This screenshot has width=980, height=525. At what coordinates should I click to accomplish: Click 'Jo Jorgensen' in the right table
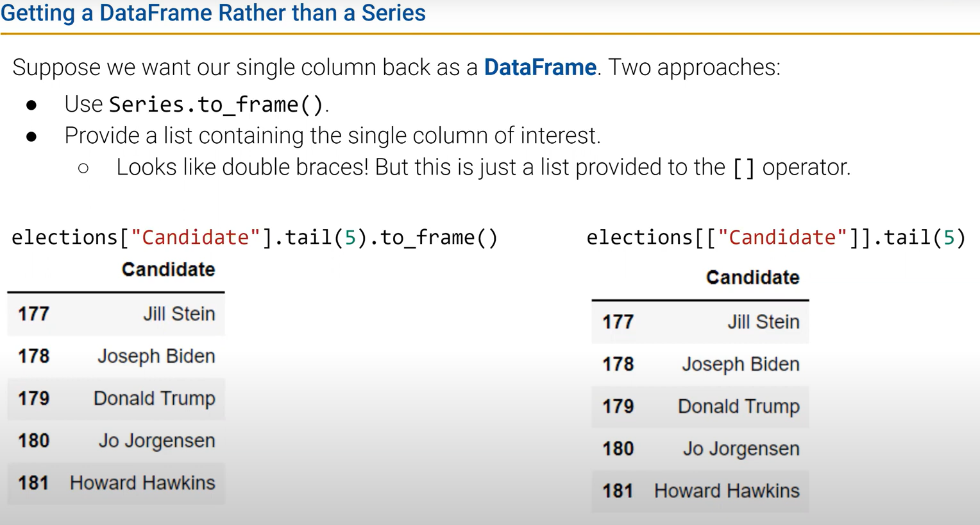click(741, 449)
